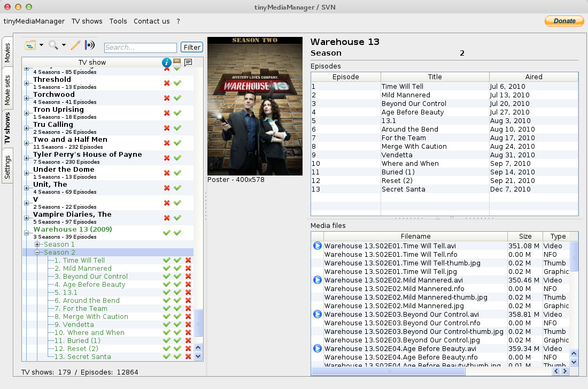Expand the Threshold show node

click(26, 83)
